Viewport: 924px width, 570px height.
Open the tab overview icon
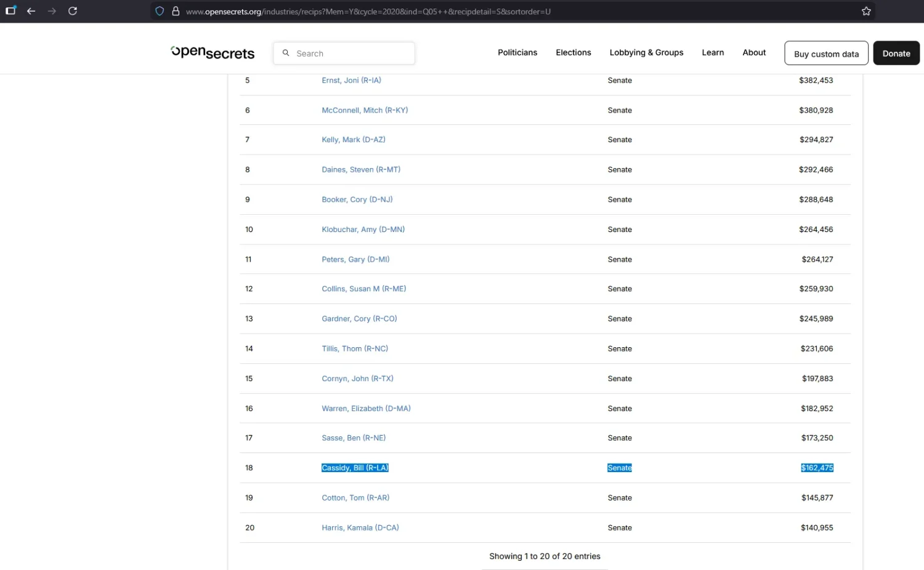click(10, 10)
